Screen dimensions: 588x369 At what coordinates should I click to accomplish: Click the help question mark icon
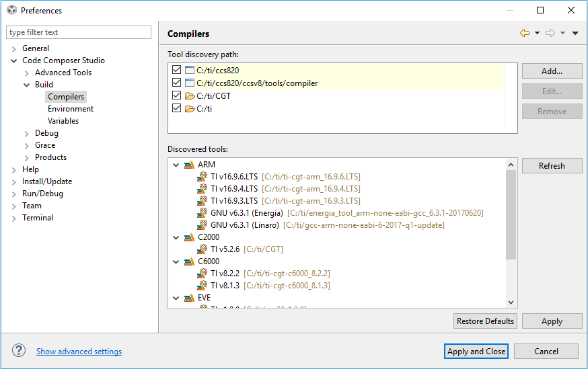pyautogui.click(x=19, y=351)
